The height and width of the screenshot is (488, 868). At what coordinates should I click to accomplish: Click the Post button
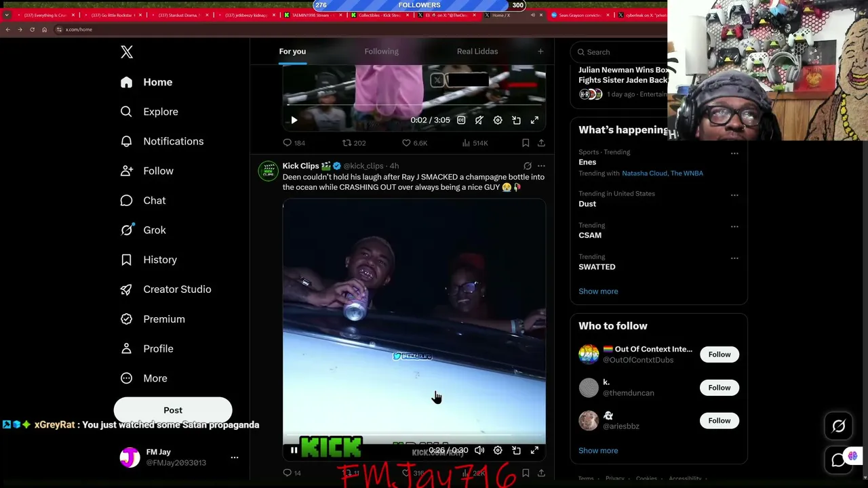[173, 410]
